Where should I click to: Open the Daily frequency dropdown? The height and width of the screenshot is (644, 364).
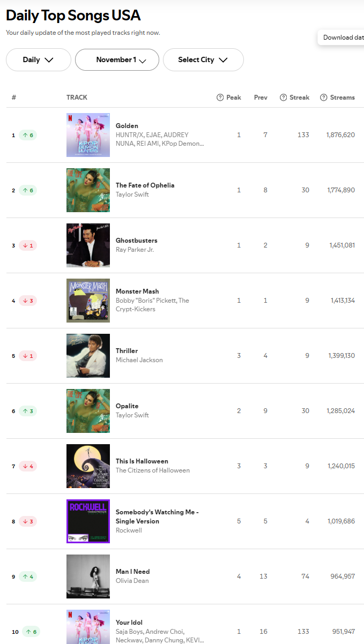pyautogui.click(x=39, y=59)
